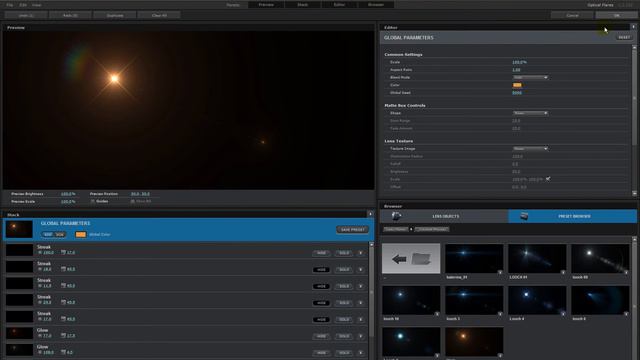This screenshot has width=640, height=360.
Task: Click scale icon on second Streak row
Action: point(63,269)
